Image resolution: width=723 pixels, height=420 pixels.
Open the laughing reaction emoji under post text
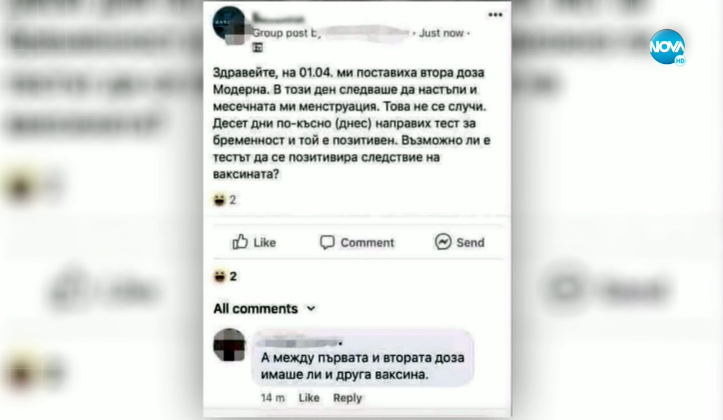(x=219, y=200)
